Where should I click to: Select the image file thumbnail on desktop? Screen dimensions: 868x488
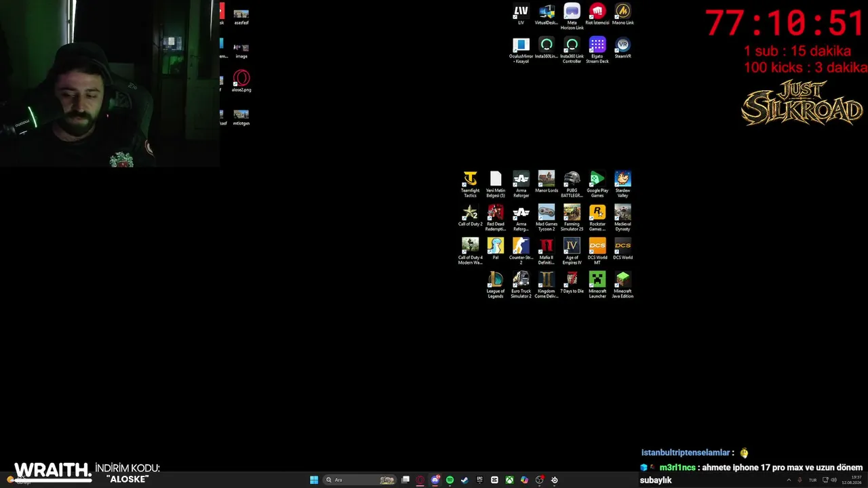[241, 51]
